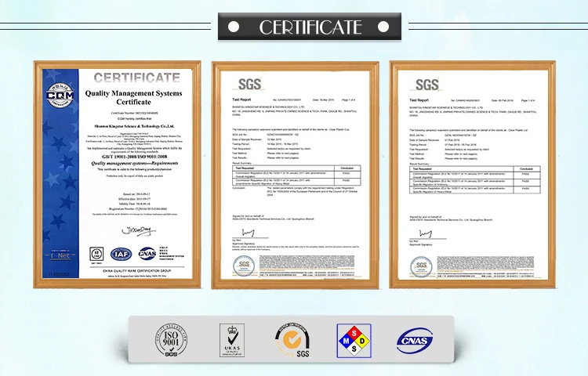Open the middle SGS test report frame

[x=295, y=175]
